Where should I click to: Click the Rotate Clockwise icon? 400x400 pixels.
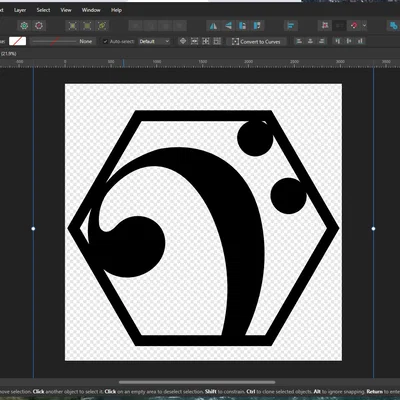click(x=257, y=26)
